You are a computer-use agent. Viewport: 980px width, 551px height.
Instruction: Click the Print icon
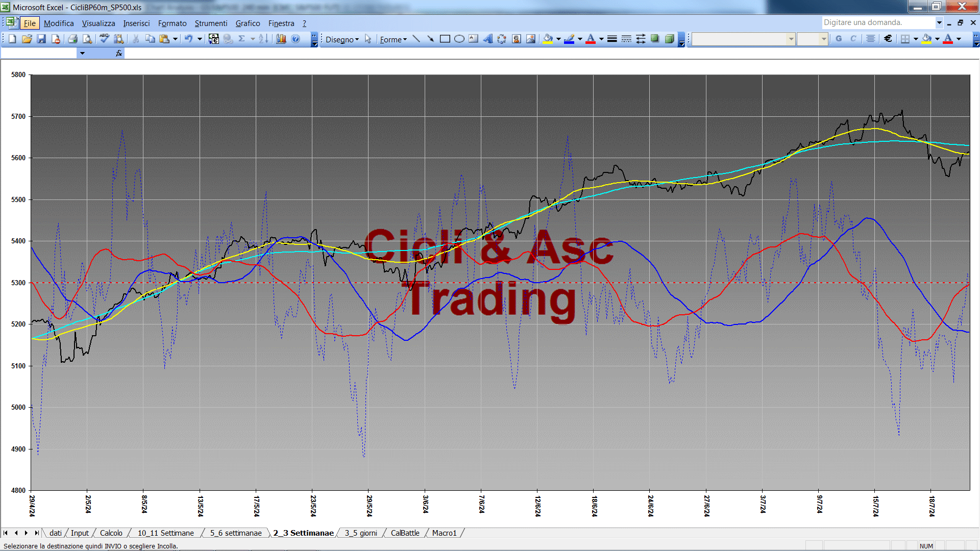click(x=72, y=39)
